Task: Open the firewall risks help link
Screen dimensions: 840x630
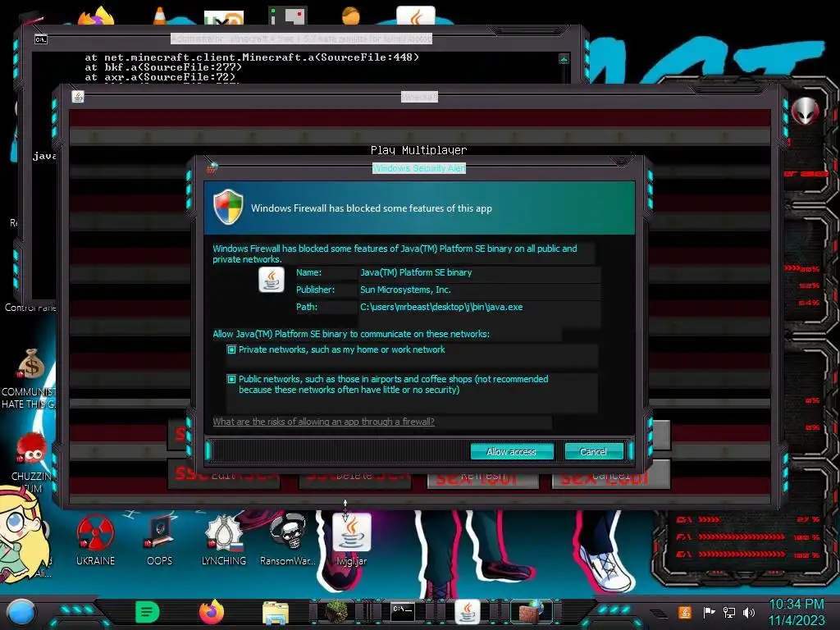Action: [323, 422]
